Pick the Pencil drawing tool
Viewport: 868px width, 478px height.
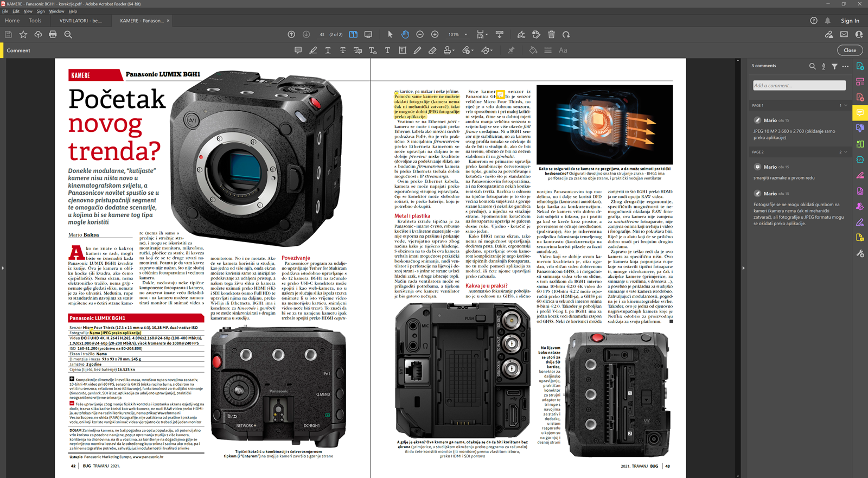pos(417,50)
